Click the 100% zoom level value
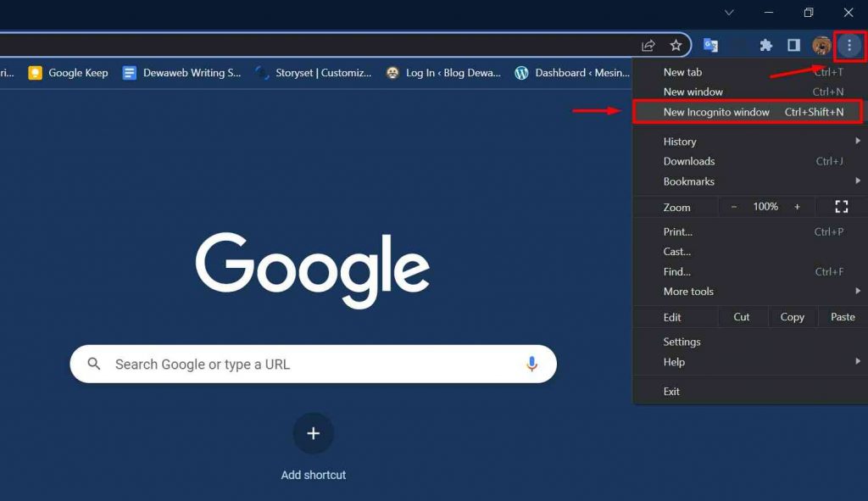The image size is (868, 501). pos(765,207)
